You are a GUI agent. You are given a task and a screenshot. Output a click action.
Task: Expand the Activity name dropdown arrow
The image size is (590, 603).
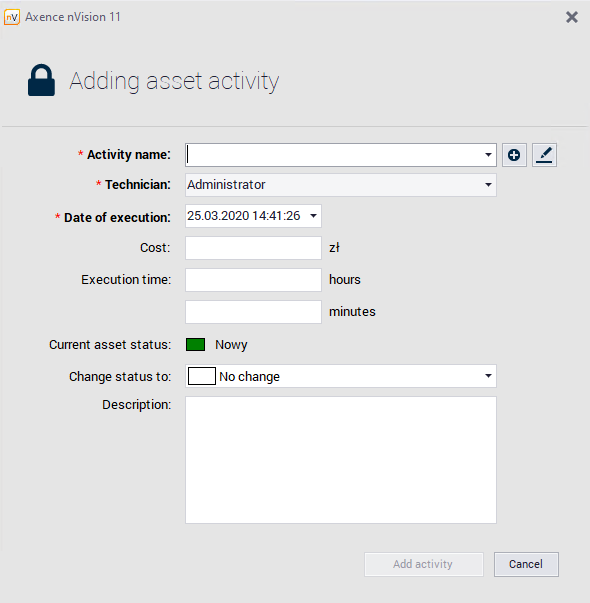pos(488,155)
